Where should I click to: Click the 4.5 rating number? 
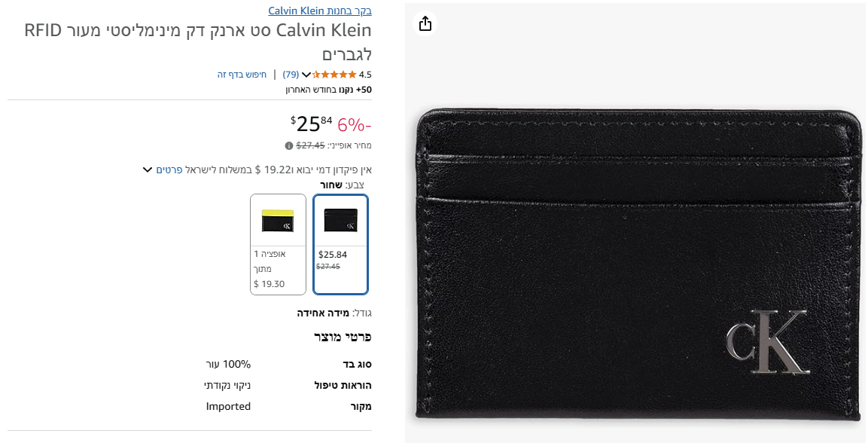(x=365, y=74)
